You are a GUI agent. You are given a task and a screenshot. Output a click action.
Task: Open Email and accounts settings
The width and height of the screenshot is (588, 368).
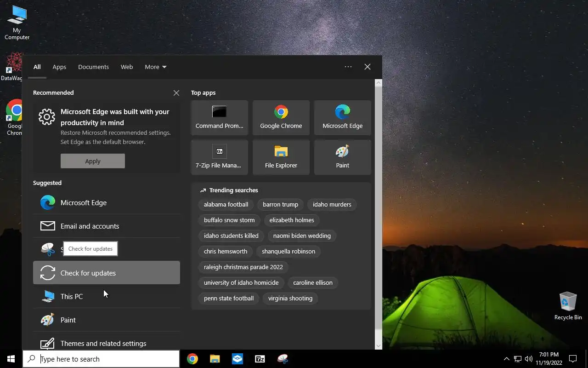(x=107, y=226)
